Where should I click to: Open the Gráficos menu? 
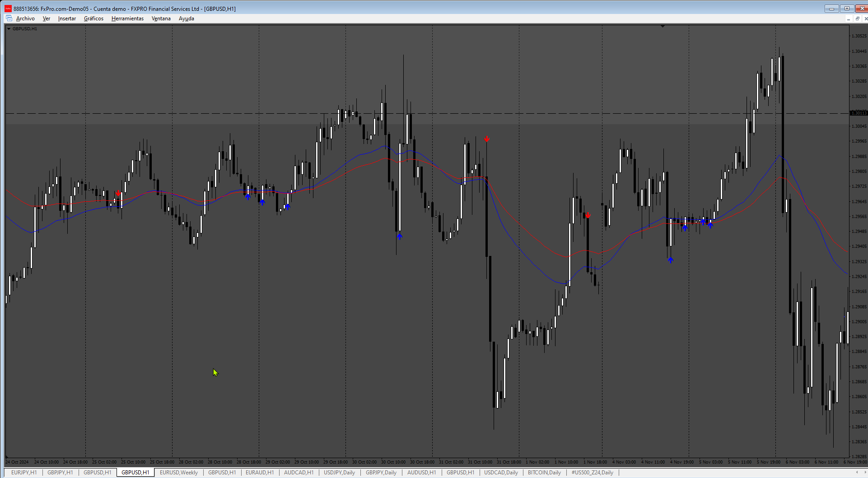pyautogui.click(x=93, y=19)
